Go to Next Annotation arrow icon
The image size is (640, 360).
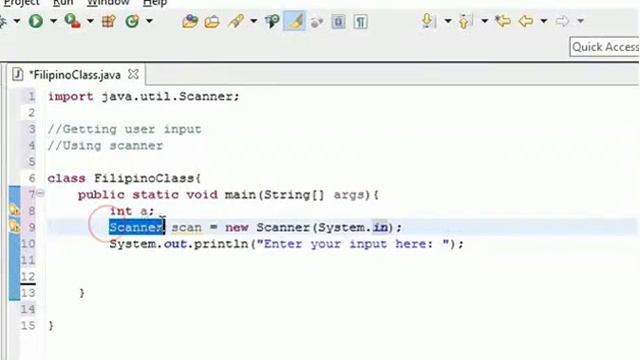[x=428, y=21]
